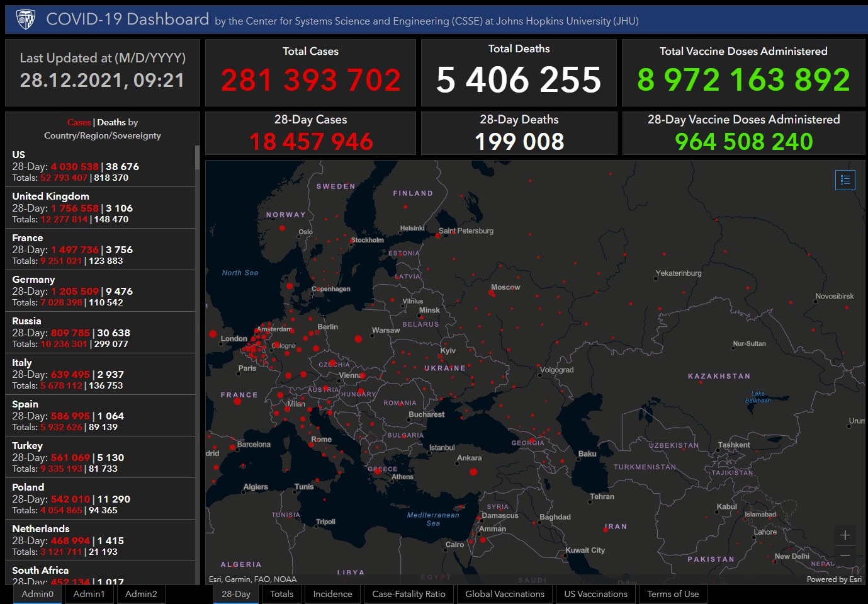Select the Admin0 tab

38,594
